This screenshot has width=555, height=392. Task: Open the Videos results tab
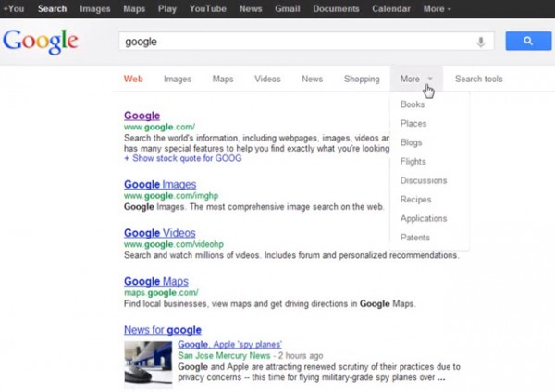[x=267, y=80]
